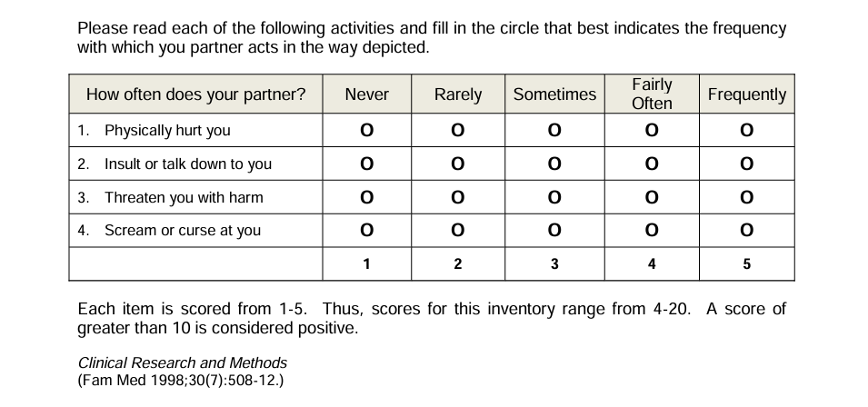This screenshot has width=868, height=407.
Task: Fill Rarely circle for Scream or curse
Action: point(458,231)
